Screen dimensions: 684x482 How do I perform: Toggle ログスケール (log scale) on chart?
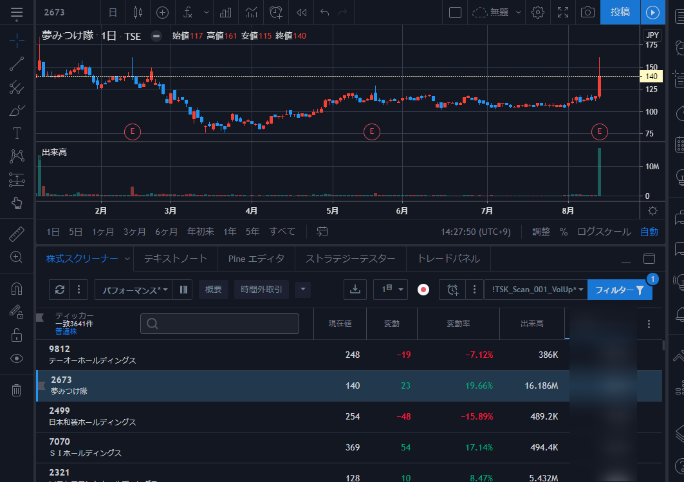coord(604,231)
